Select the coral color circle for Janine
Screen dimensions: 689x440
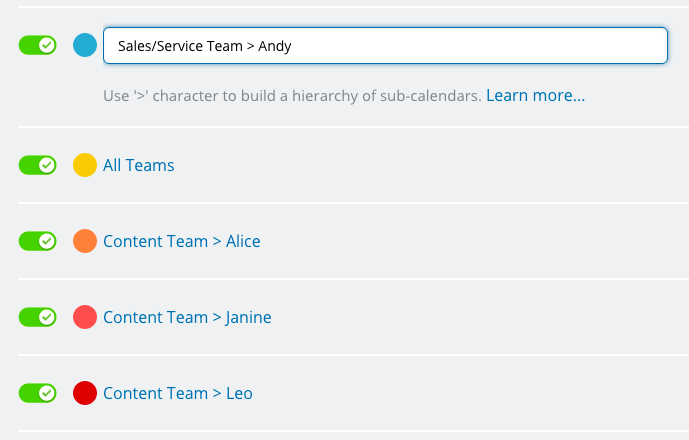pos(85,317)
